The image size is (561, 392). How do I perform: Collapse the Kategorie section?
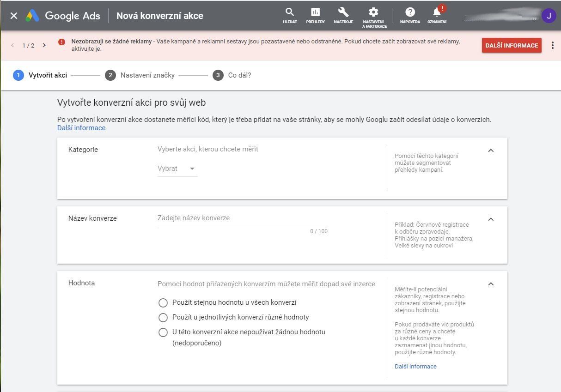click(491, 151)
